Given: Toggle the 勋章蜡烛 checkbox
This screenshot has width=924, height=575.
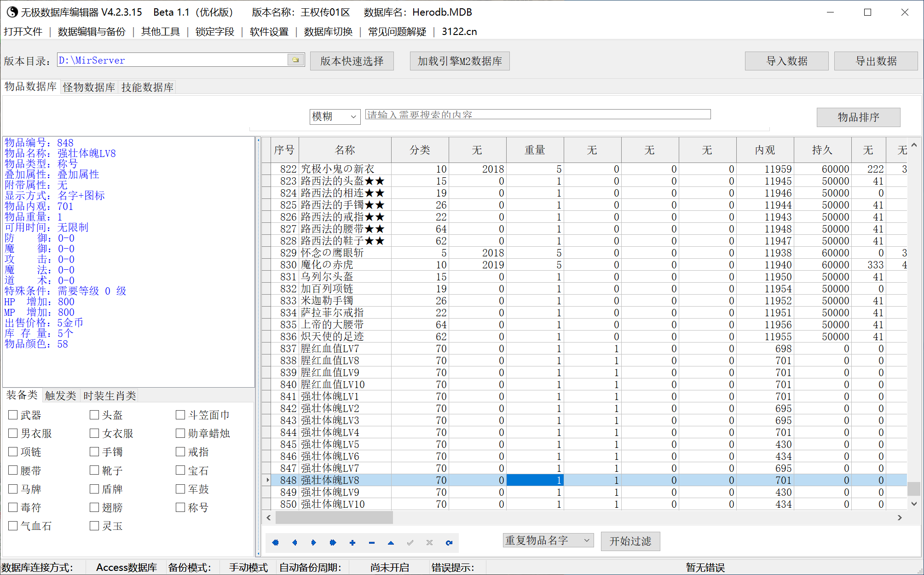Looking at the screenshot, I should tap(180, 433).
